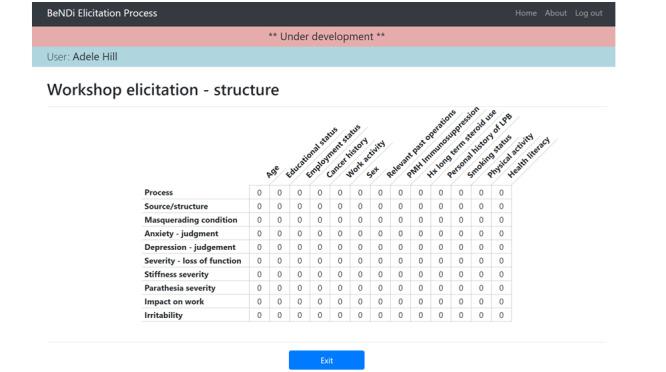
Task: Select Severity - loss of function cell under Work activity
Action: click(340, 261)
